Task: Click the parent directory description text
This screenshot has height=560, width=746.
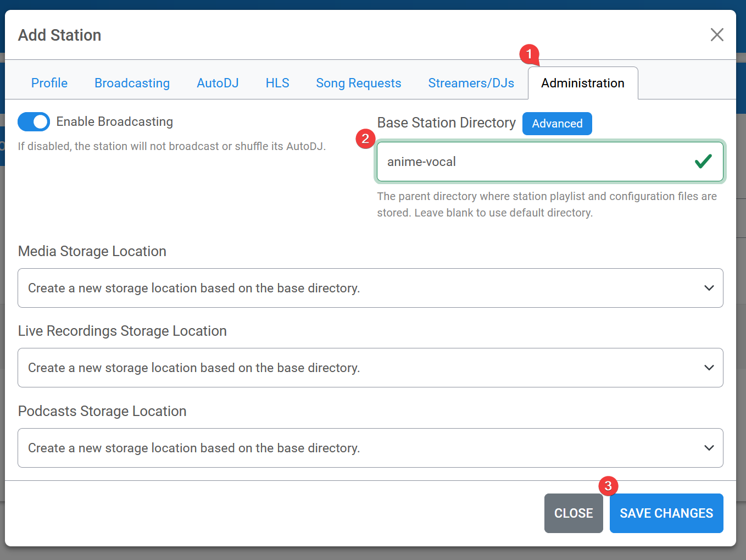Action: 547,204
